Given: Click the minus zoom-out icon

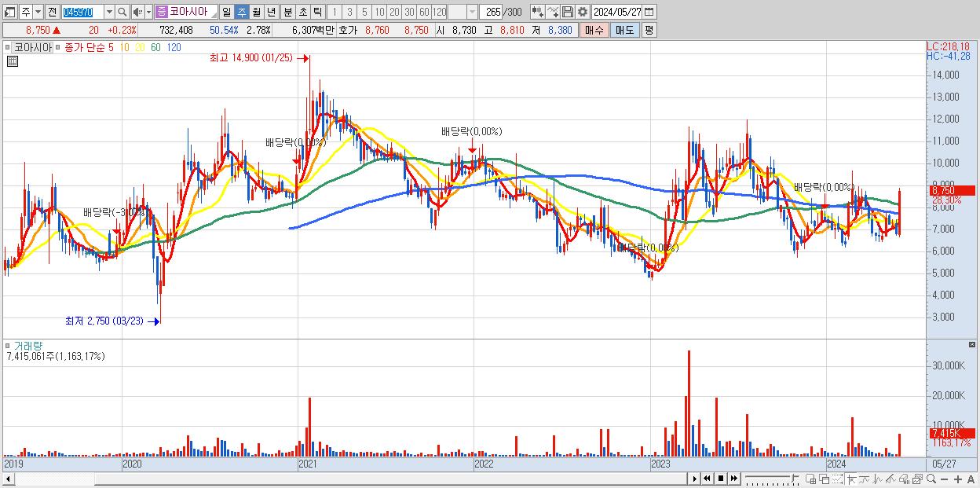Looking at the screenshot, I should [x=944, y=479].
